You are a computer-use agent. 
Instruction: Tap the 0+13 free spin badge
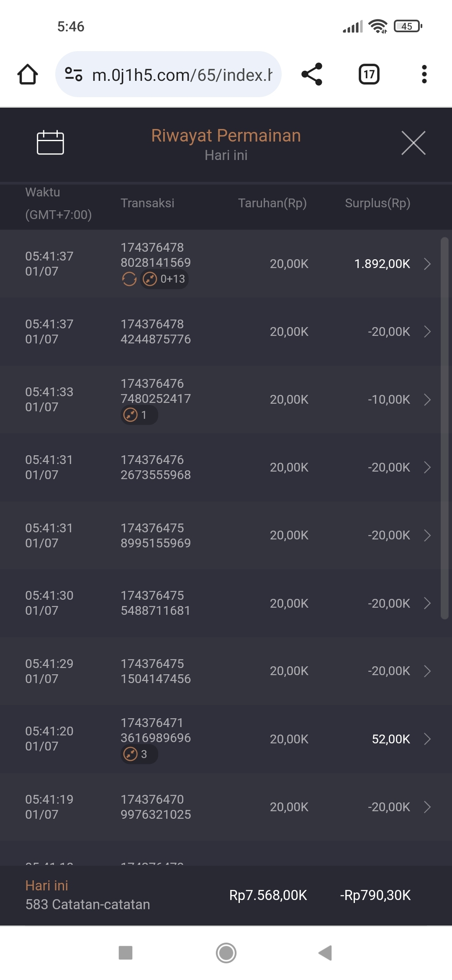[164, 279]
